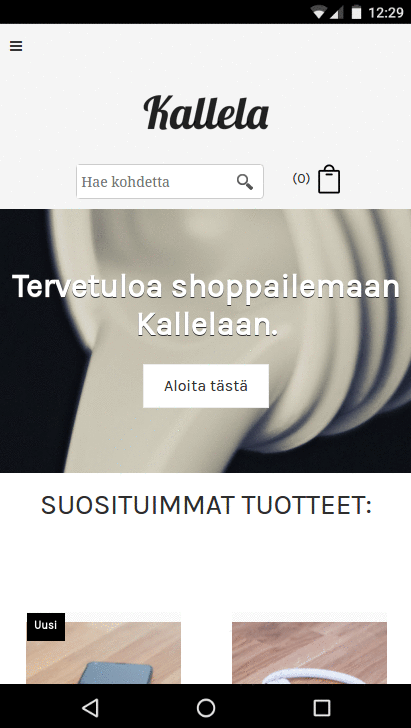Tap the Uusi label badge
Screen dimensions: 411x728
pos(46,625)
